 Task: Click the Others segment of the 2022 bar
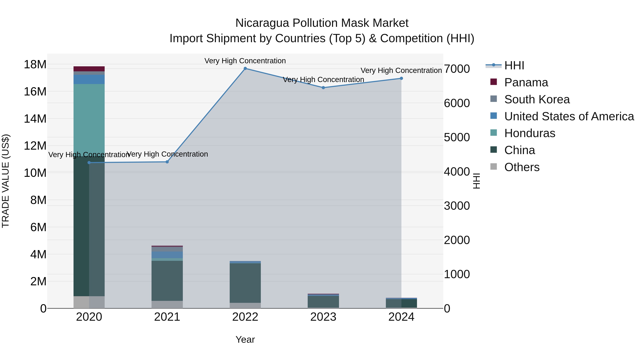point(245,306)
